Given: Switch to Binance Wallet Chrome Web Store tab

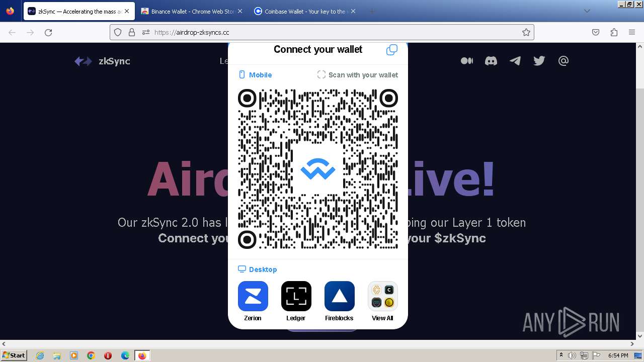Looking at the screenshot, I should pyautogui.click(x=192, y=11).
